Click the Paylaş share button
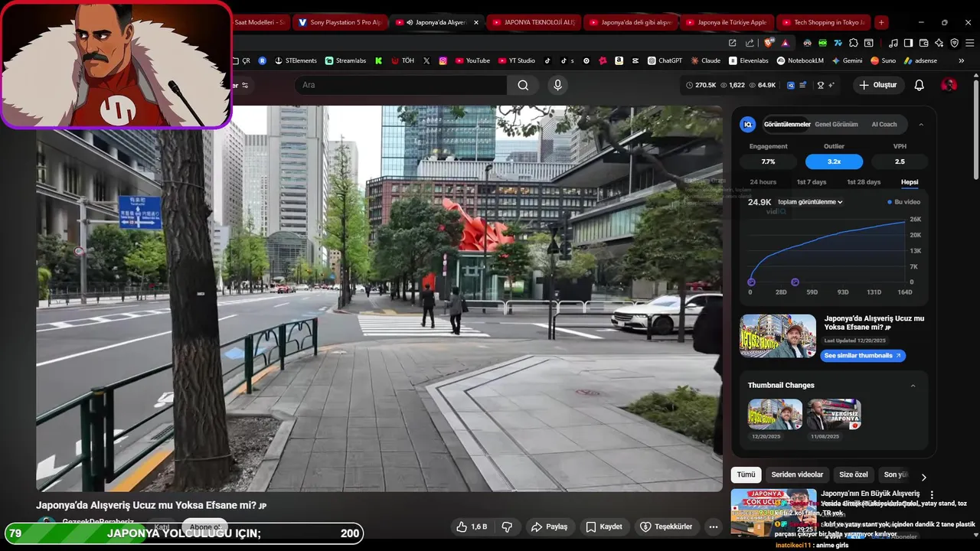The height and width of the screenshot is (551, 980). [x=549, y=527]
